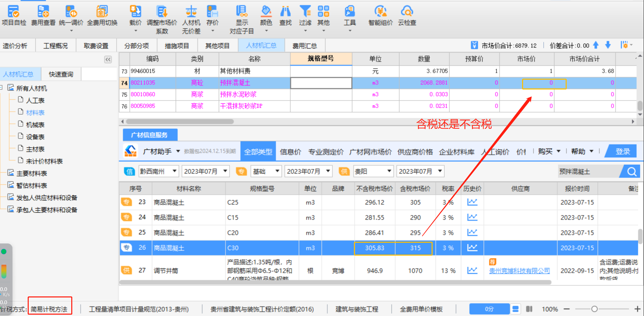Click the upper table horizontal scrollbar
This screenshot has width=644, height=316.
click(180, 121)
